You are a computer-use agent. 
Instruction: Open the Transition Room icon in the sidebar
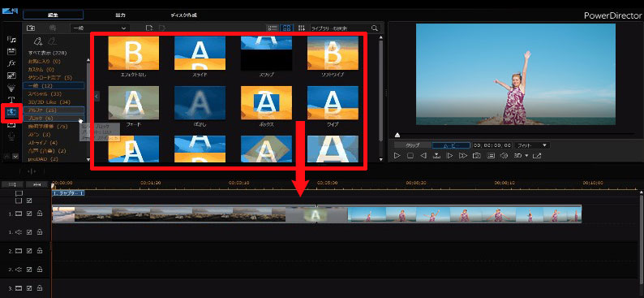tap(11, 112)
